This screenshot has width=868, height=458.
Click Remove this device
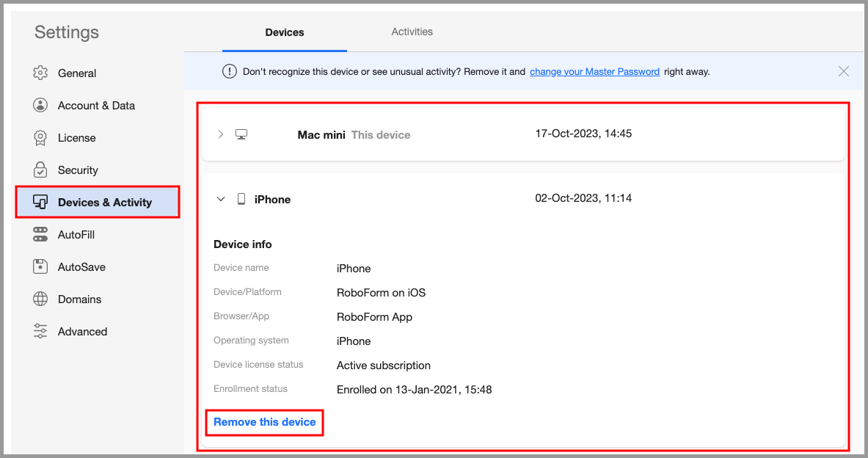coord(264,422)
